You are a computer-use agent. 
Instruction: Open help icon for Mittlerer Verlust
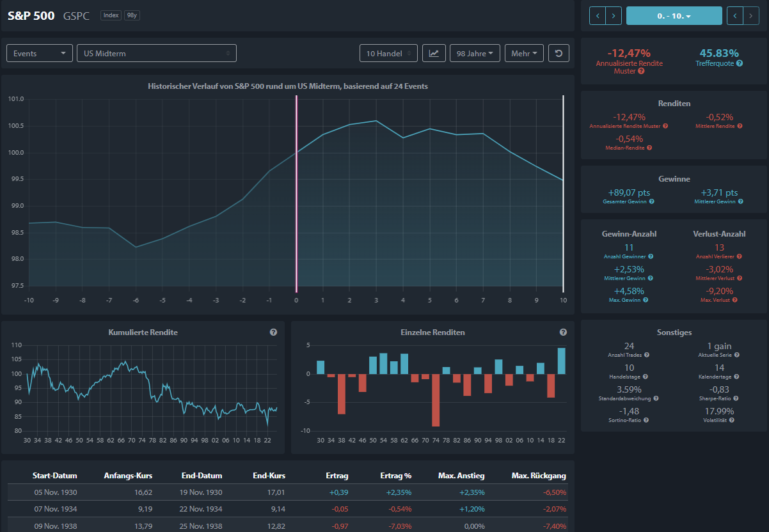740,278
